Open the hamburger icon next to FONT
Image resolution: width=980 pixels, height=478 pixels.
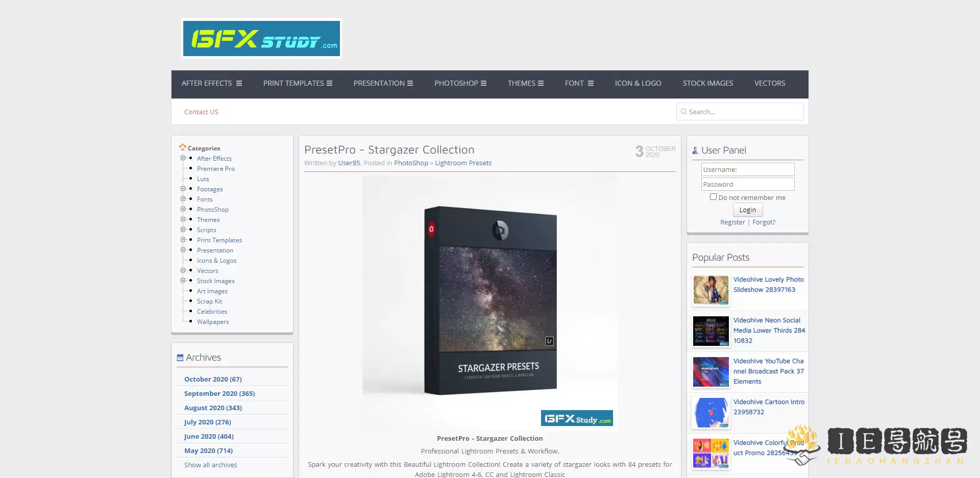click(x=591, y=83)
